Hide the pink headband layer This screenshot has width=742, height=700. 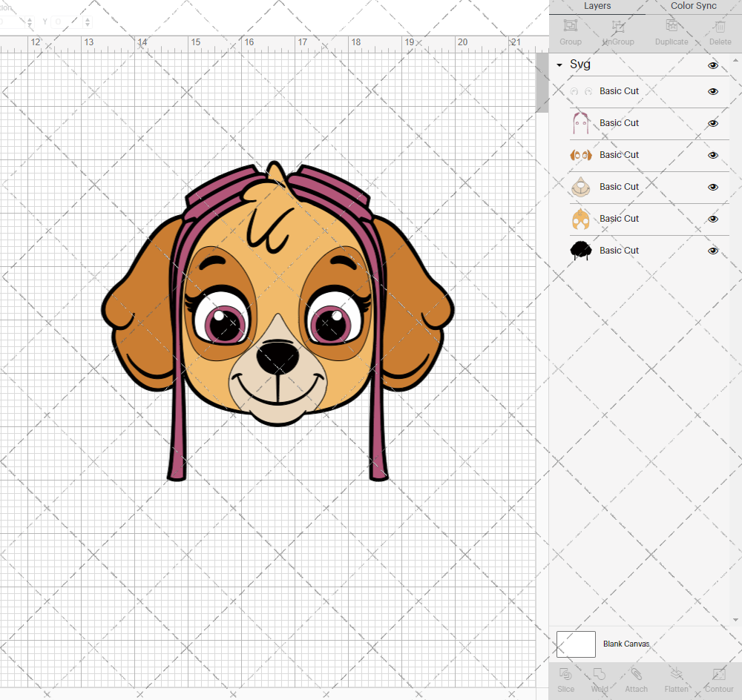[712, 123]
